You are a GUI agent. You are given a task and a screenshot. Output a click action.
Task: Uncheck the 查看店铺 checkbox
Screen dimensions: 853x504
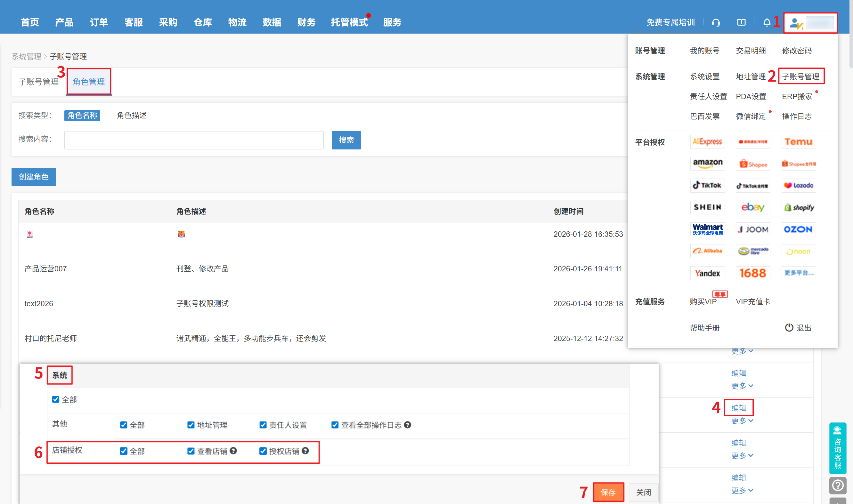pyautogui.click(x=191, y=451)
